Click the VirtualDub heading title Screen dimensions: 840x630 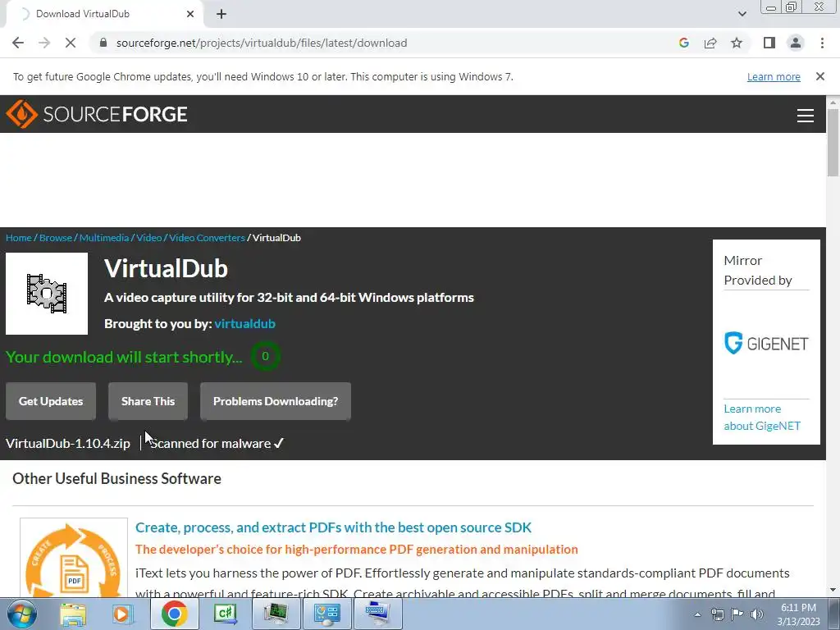tap(166, 268)
